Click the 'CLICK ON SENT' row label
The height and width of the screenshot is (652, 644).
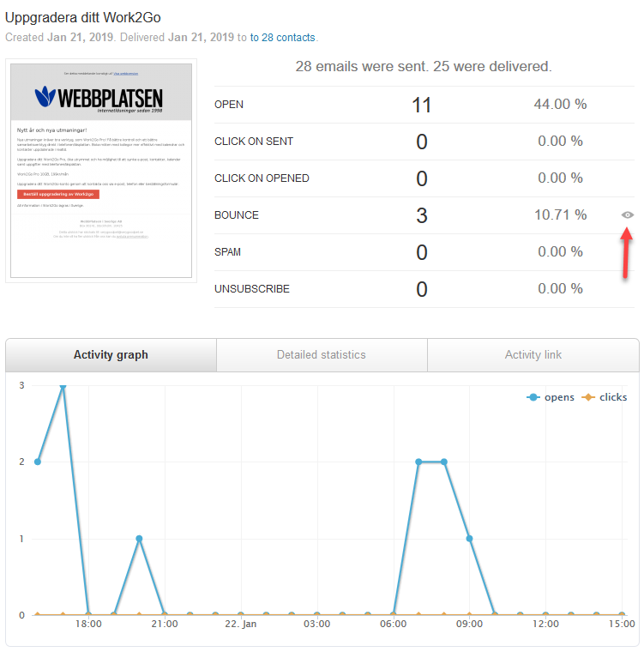254,142
